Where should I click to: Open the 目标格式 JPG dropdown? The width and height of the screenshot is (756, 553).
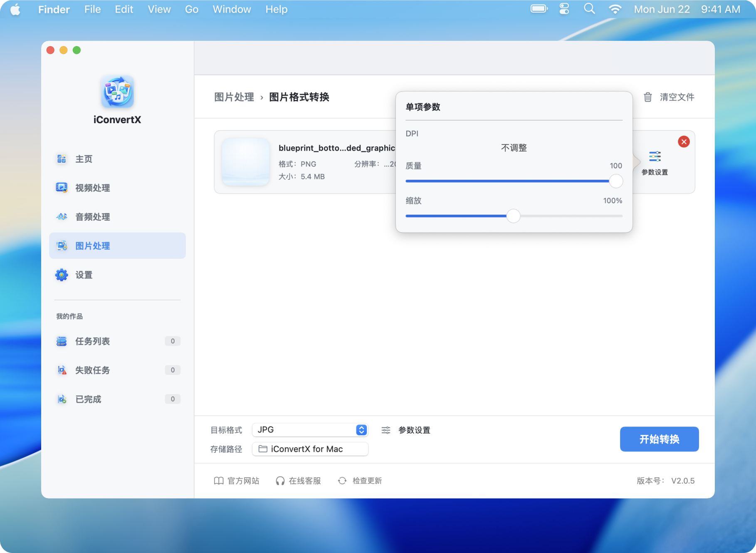(310, 430)
